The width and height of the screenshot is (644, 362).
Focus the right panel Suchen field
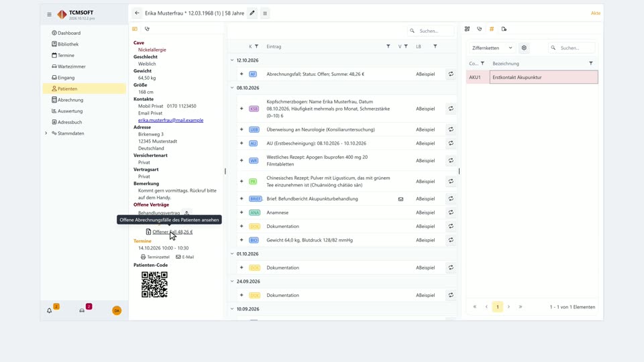point(572,48)
